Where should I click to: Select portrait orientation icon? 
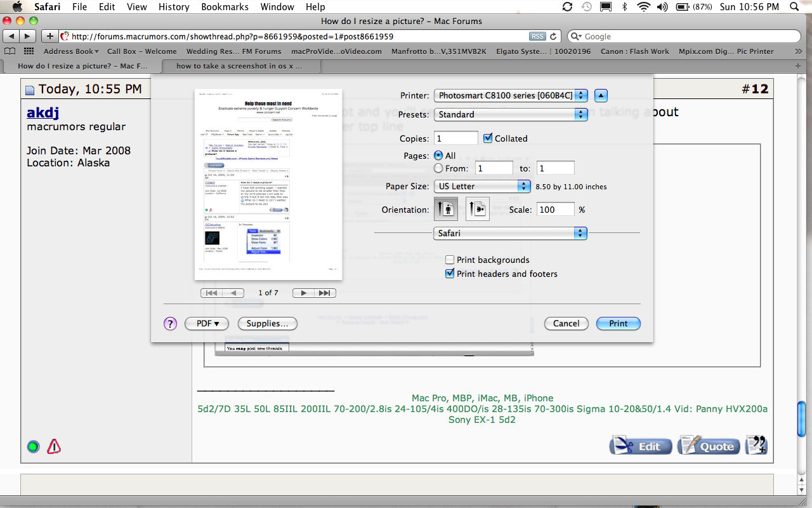point(446,209)
